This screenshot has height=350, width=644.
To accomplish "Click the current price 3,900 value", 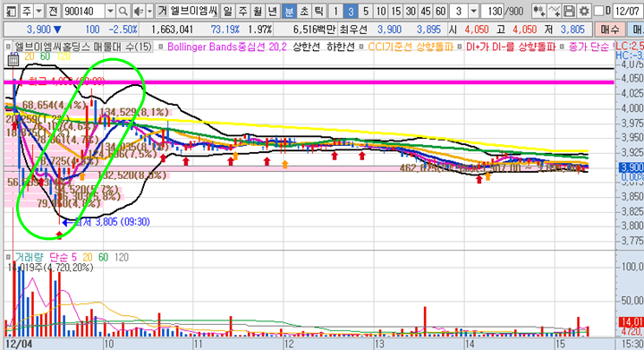I will coord(38,30).
